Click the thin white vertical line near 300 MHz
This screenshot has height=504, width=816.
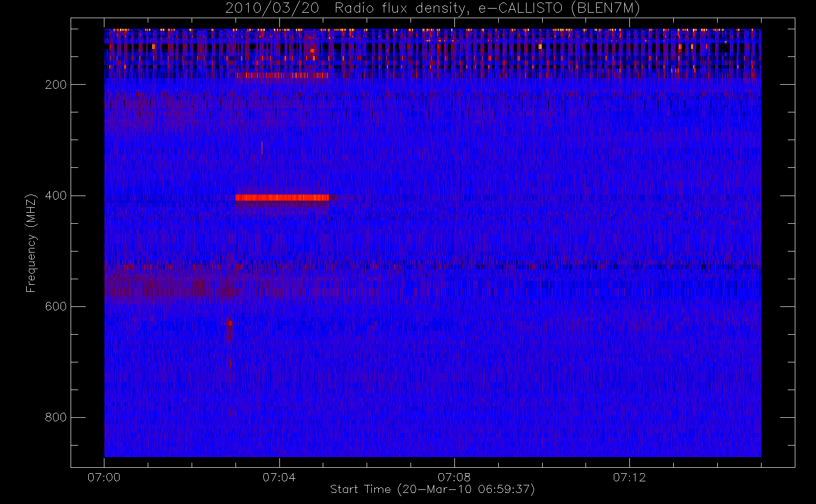pyautogui.click(x=262, y=148)
